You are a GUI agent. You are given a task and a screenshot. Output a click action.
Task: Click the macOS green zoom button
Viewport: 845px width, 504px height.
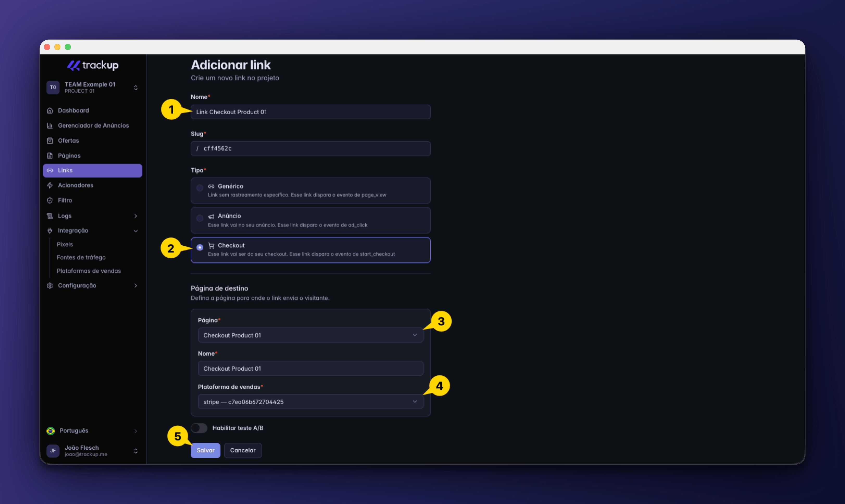point(68,47)
